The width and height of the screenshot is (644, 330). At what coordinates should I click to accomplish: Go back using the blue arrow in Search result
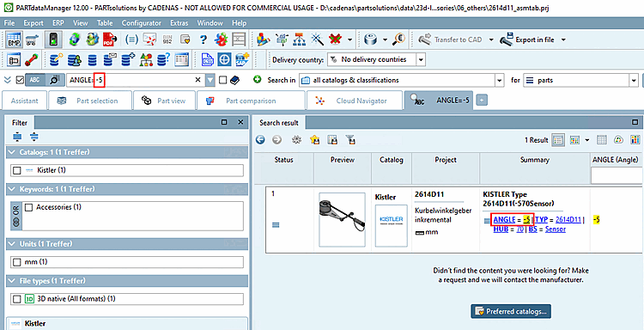pos(260,140)
